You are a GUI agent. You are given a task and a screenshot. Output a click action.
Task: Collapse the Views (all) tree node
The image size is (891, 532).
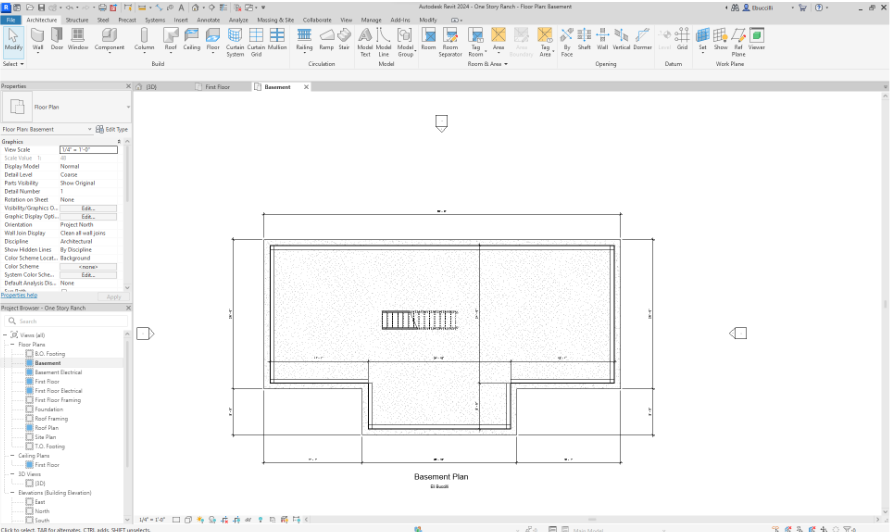5,335
